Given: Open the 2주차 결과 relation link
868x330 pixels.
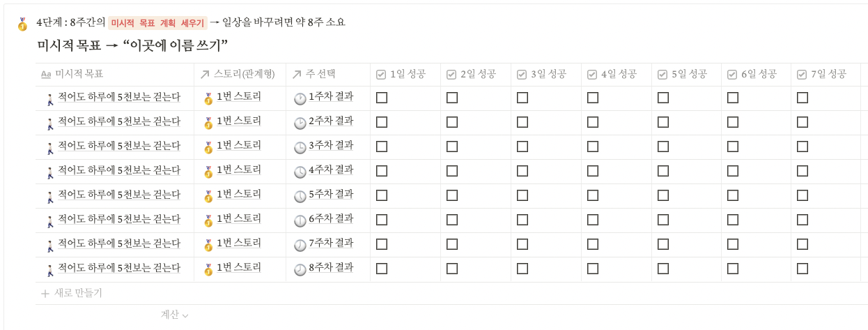Looking at the screenshot, I should pos(330,121).
